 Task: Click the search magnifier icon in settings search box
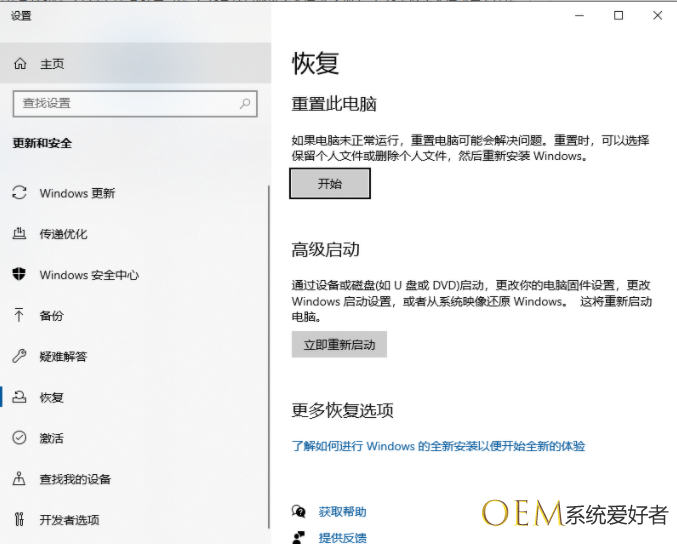245,103
